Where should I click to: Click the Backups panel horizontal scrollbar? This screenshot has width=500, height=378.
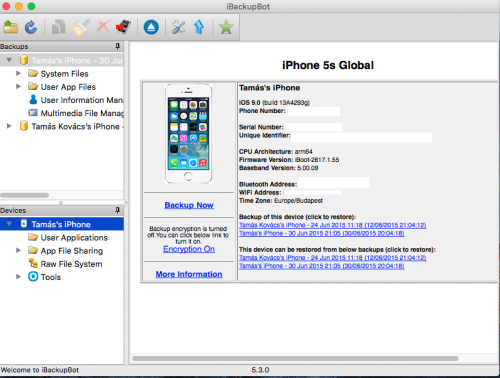coord(25,195)
